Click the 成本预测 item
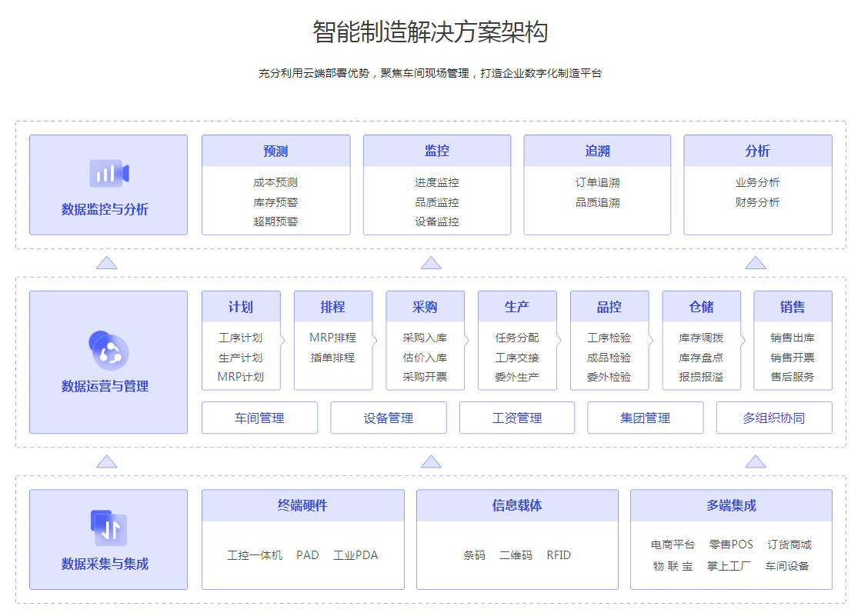Screen dimensions: 861x616 pos(275,183)
